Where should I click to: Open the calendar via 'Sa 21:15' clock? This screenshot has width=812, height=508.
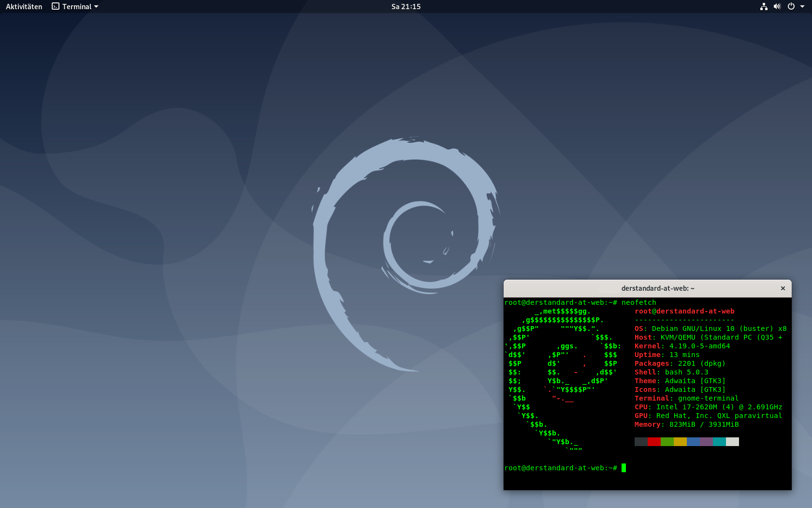click(406, 6)
